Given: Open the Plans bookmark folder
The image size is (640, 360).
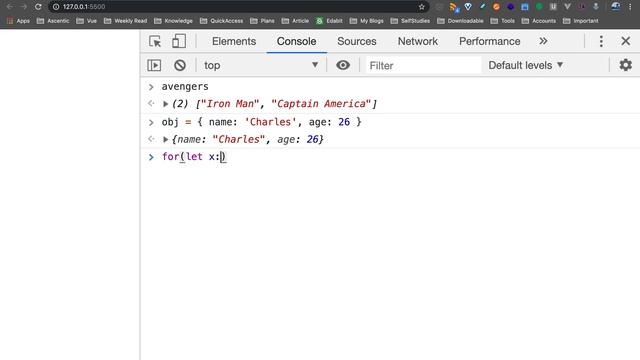Looking at the screenshot, I should pos(262,21).
